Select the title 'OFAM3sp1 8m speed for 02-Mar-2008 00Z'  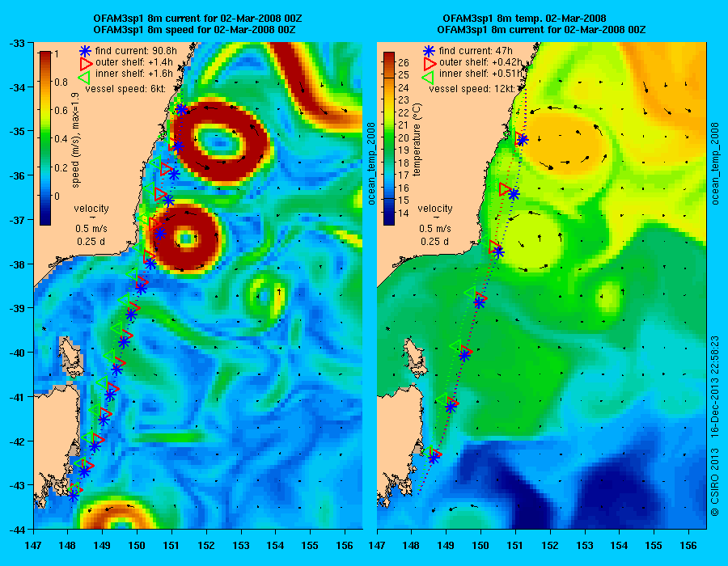[194, 30]
